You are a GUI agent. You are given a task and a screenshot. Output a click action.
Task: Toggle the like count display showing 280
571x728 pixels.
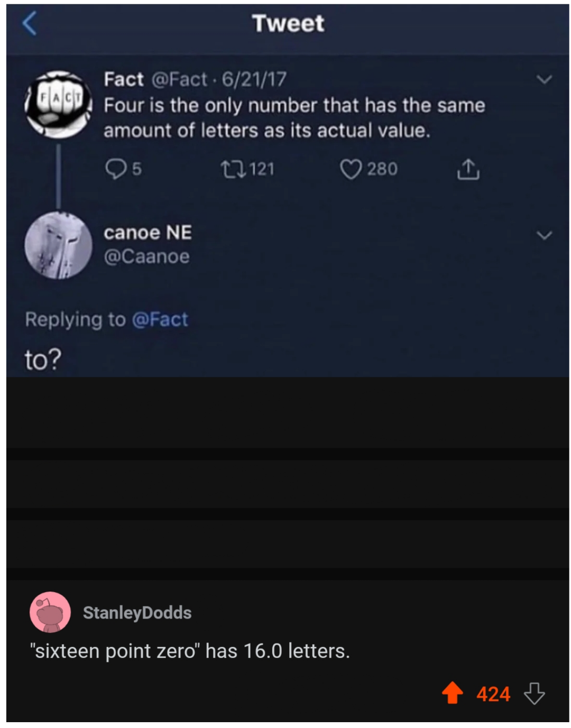coord(382,169)
